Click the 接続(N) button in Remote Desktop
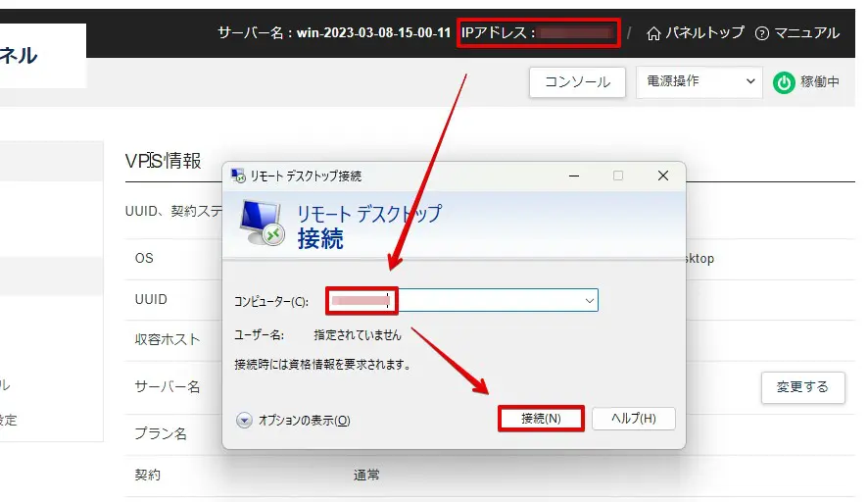868x502 pixels. click(541, 419)
